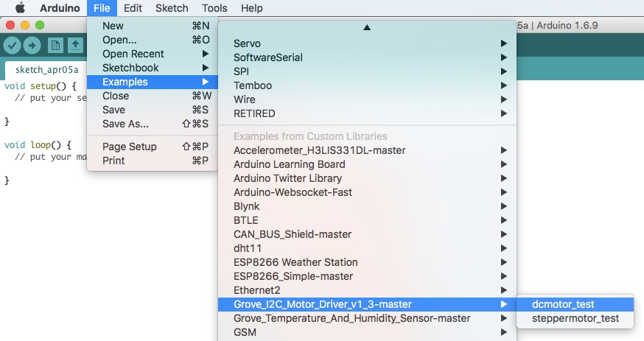This screenshot has width=644, height=341.
Task: Click the Verify checkmark toolbar icon
Action: click(13, 46)
